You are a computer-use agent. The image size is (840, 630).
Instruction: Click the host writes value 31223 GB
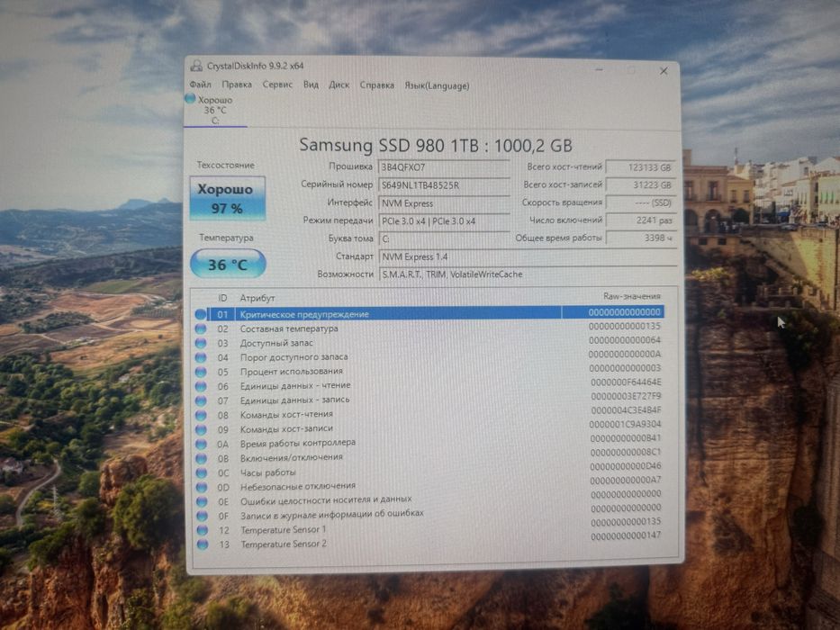641,184
